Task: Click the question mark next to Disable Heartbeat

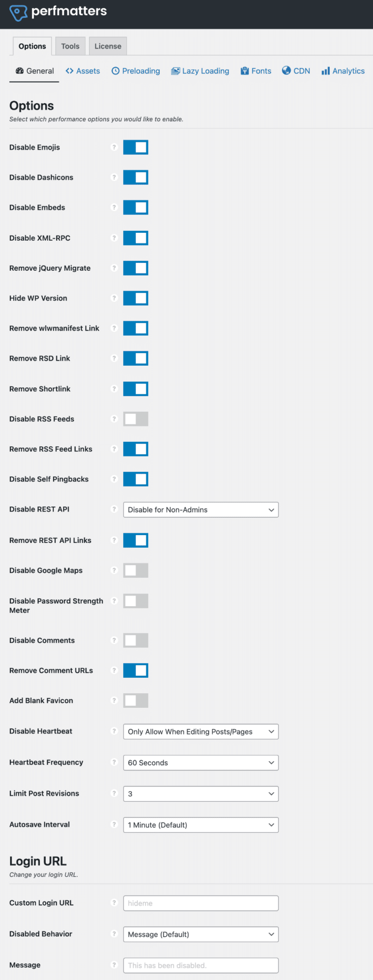Action: (114, 731)
